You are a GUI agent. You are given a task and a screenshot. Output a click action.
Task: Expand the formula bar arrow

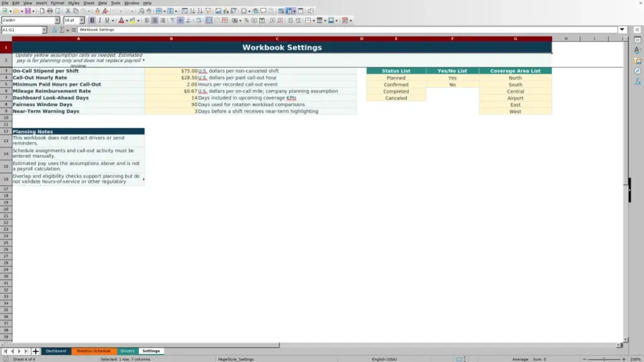[x=622, y=30]
